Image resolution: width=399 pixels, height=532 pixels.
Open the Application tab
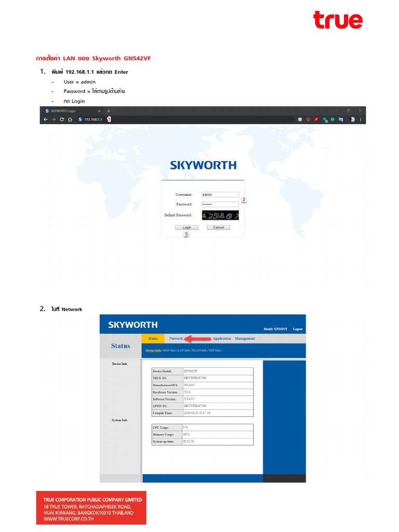pyautogui.click(x=221, y=339)
